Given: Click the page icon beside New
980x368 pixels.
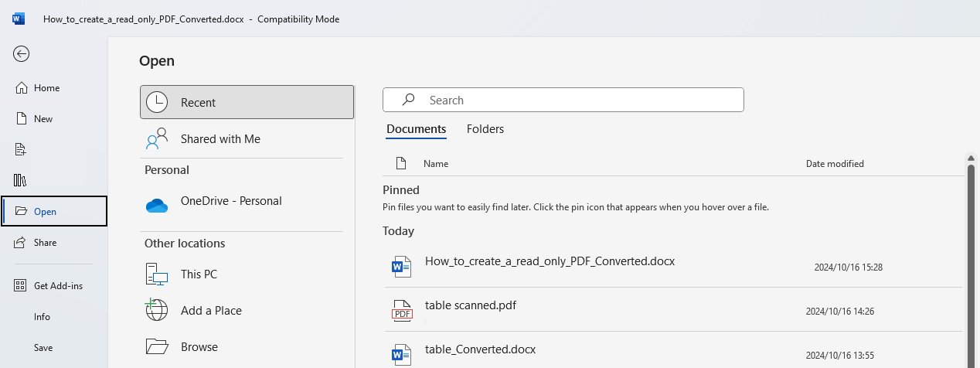Looking at the screenshot, I should pos(22,119).
